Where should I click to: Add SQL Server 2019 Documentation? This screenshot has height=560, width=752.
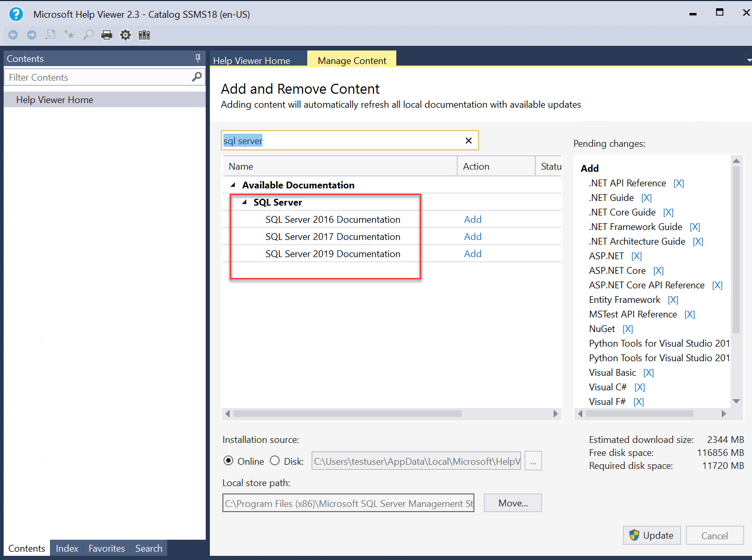[x=472, y=253]
